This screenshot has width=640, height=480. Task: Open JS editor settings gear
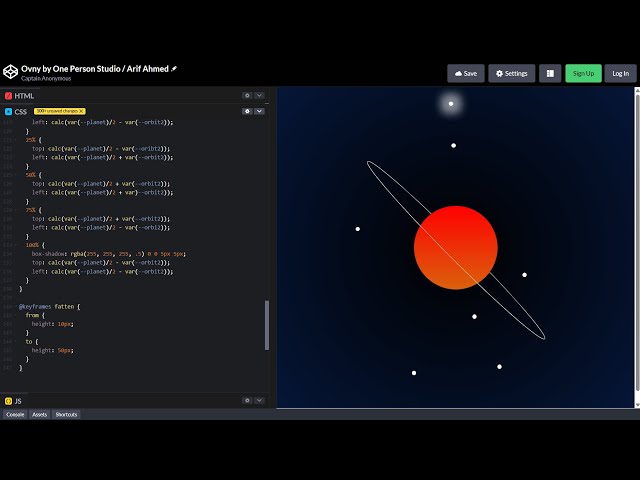tap(247, 400)
